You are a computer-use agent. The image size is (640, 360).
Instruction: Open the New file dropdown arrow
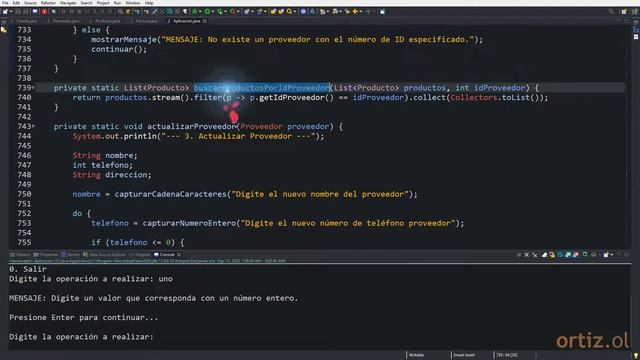click(x=11, y=11)
